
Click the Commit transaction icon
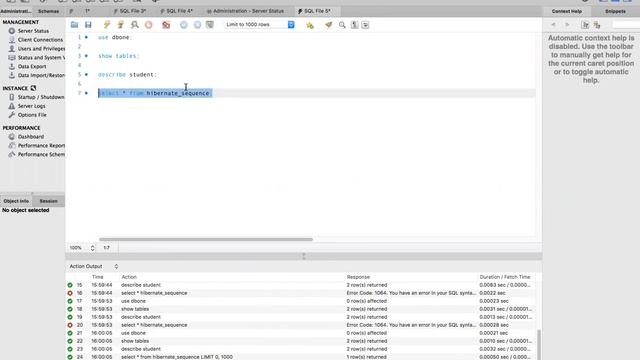(x=184, y=25)
